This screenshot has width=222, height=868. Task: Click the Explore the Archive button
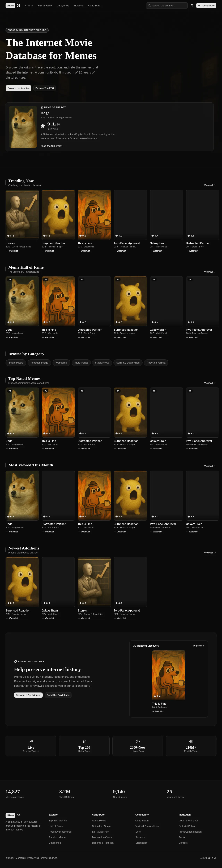[19, 88]
